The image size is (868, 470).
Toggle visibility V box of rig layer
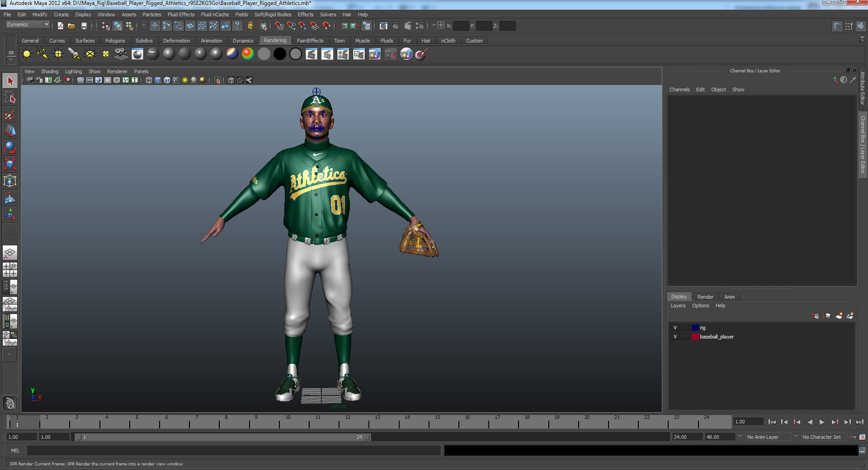pos(675,328)
